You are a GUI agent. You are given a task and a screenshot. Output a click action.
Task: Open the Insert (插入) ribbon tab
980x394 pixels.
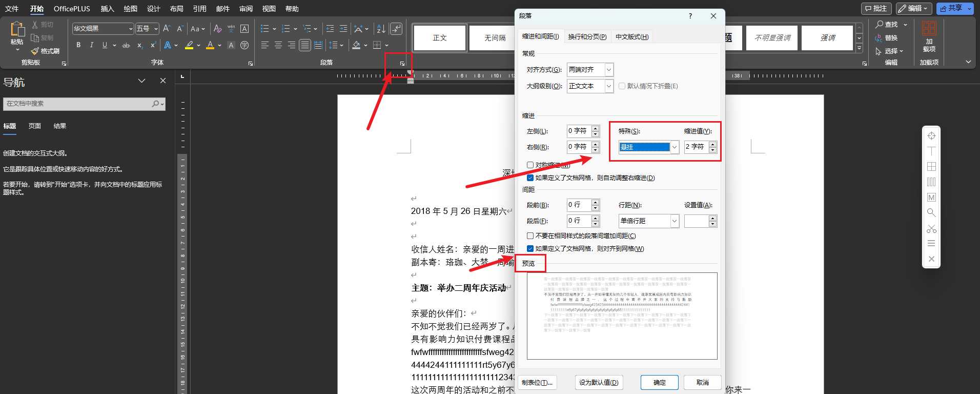[x=107, y=9]
